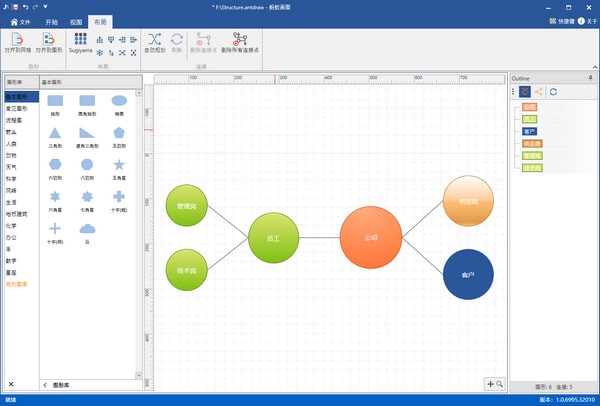600x406 pixels.
Task: Select the Pentagon shape
Action: click(x=119, y=133)
